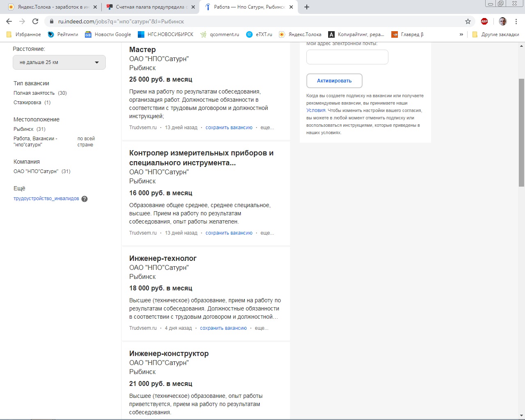
Task: Click the '25 000 руб. в месяц' salary
Action: tap(161, 80)
